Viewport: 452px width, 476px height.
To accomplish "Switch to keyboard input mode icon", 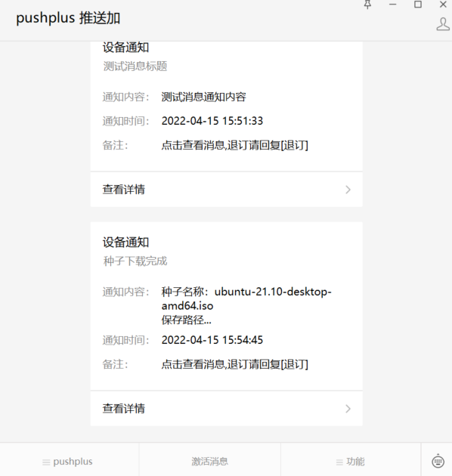I will pyautogui.click(x=438, y=461).
